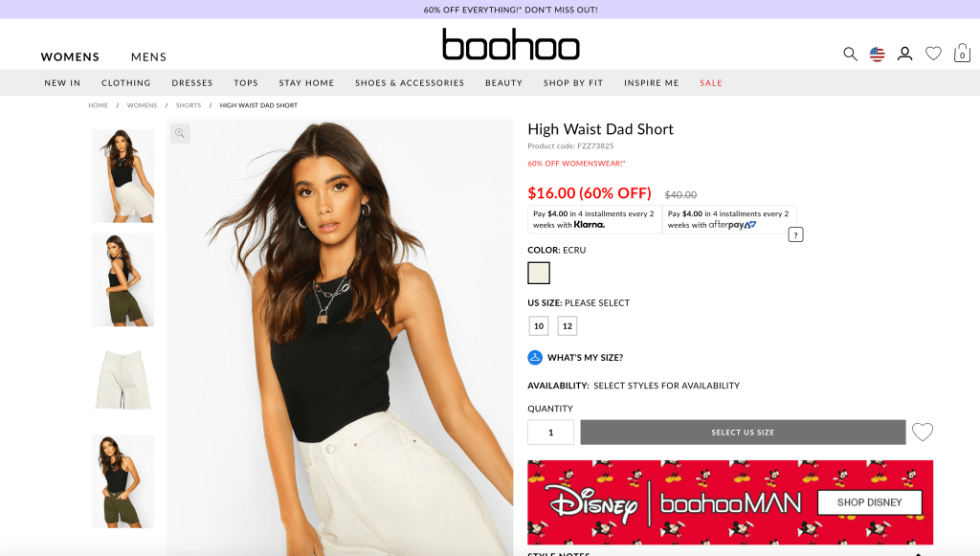Click the Select US Size button
The width and height of the screenshot is (980, 556).
[743, 433]
